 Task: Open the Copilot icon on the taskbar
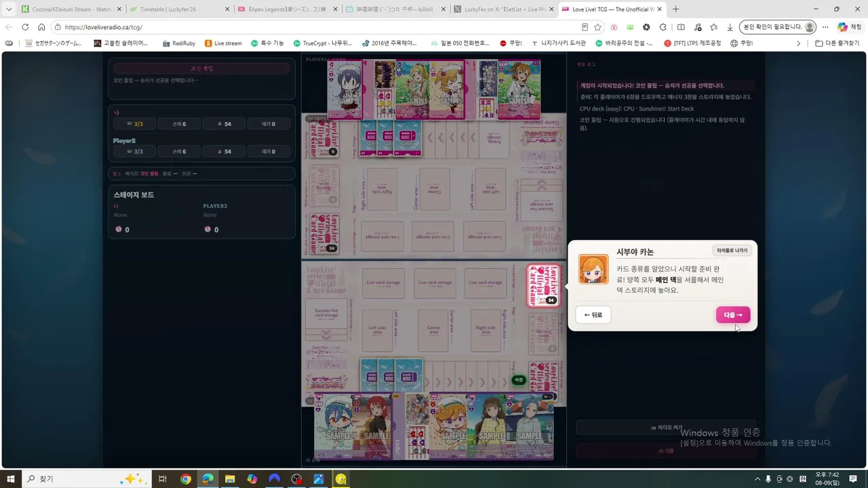[x=252, y=479]
